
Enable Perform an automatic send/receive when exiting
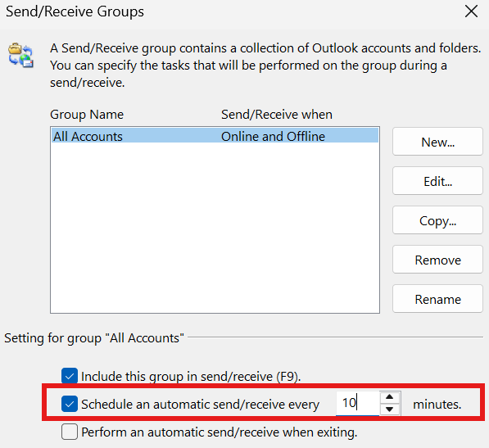(70, 432)
